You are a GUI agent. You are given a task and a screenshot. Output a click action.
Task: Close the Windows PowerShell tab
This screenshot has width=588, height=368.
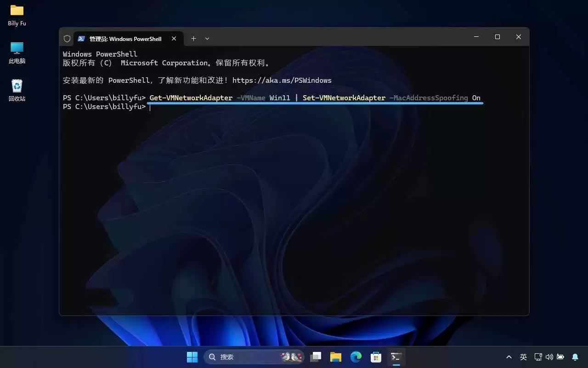coord(174,39)
